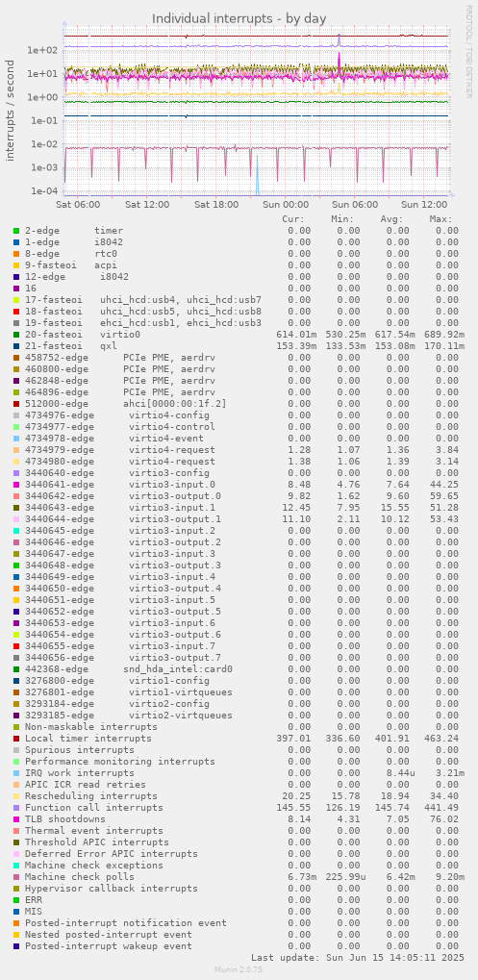This screenshot has width=478, height=980.
Task: Click the swatch for Rescheduling interrupts
Action: [x=16, y=796]
